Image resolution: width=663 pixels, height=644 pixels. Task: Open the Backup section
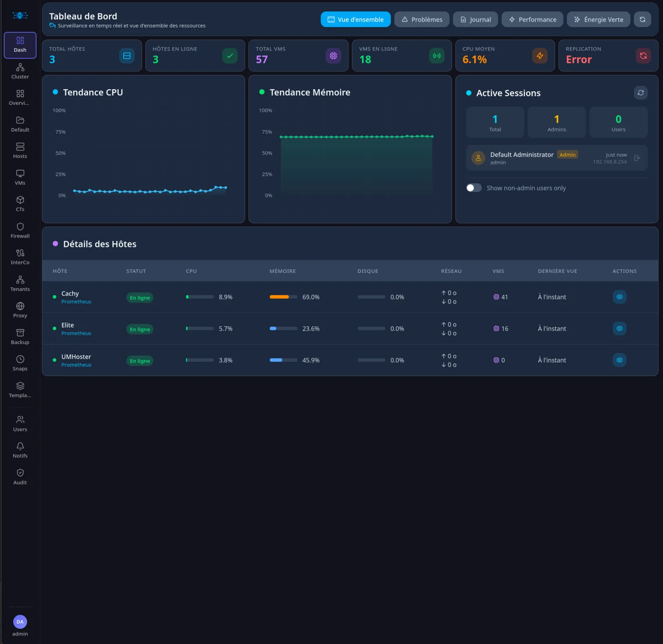pos(20,337)
